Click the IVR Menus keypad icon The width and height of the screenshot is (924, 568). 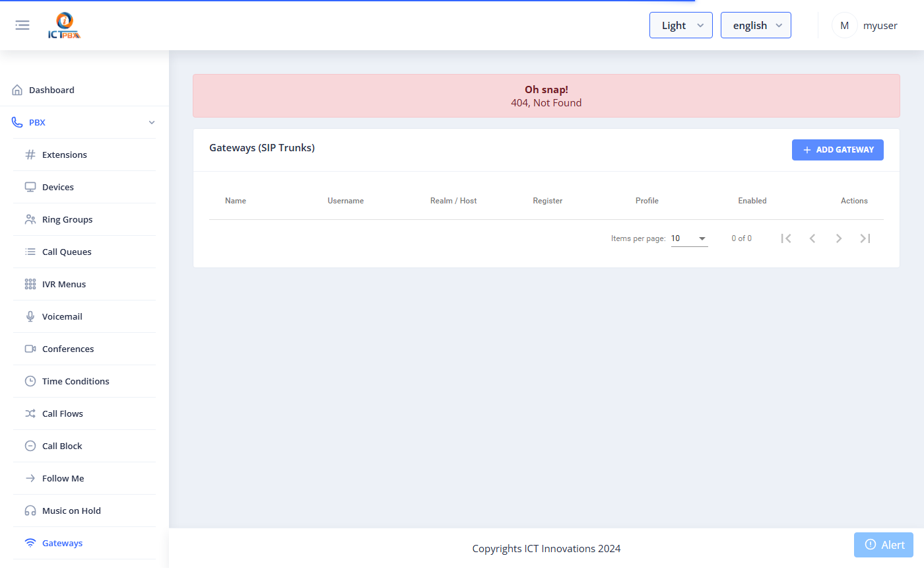coord(30,284)
